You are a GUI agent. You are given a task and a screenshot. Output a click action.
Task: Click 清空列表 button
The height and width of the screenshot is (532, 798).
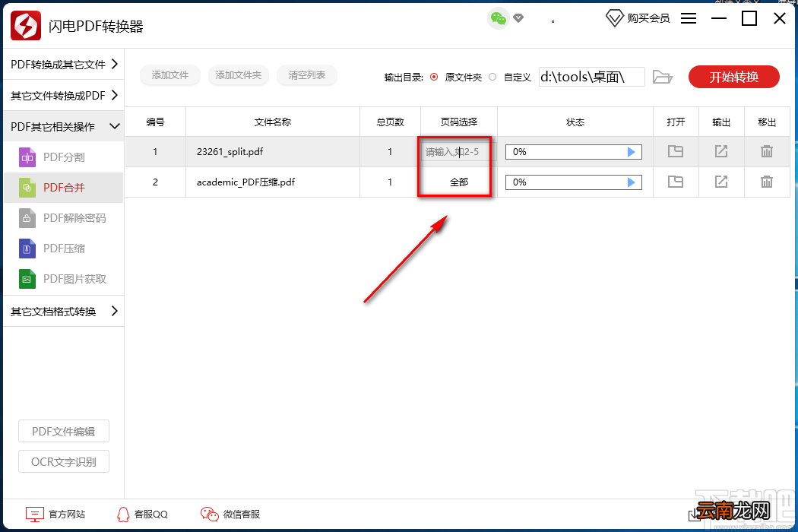(x=307, y=75)
